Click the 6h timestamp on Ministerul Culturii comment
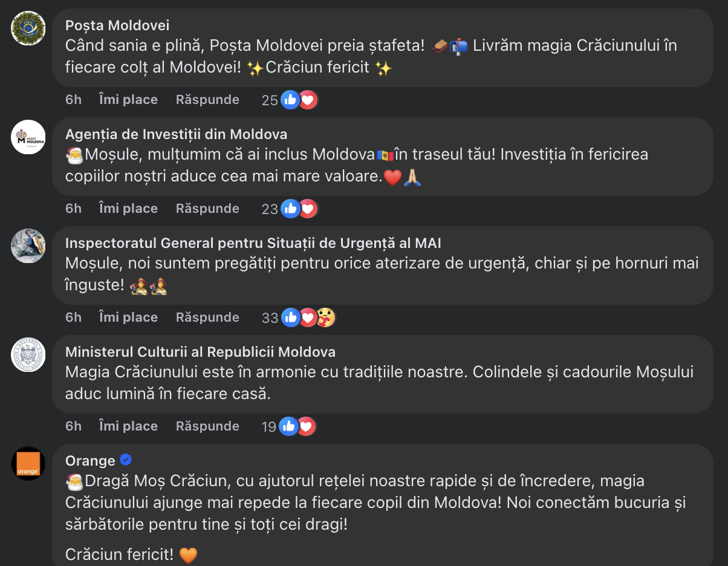This screenshot has width=728, height=566. 73,426
